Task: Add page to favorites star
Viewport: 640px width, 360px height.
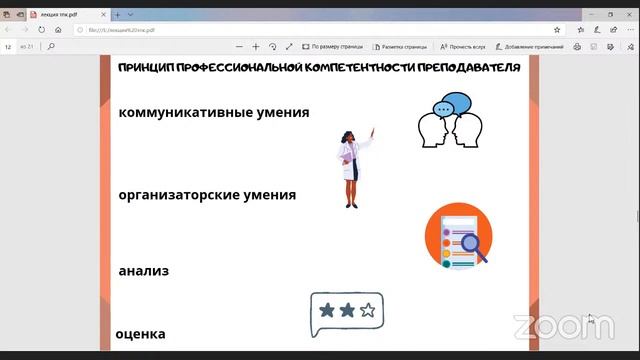Action: pyautogui.click(x=557, y=30)
